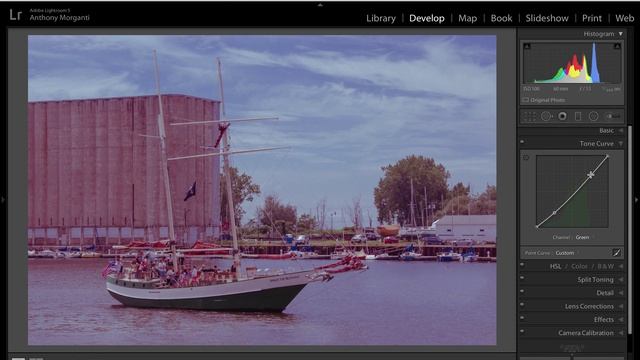Click the Lightroom Lr logo
The image size is (640, 360).
tap(16, 16)
